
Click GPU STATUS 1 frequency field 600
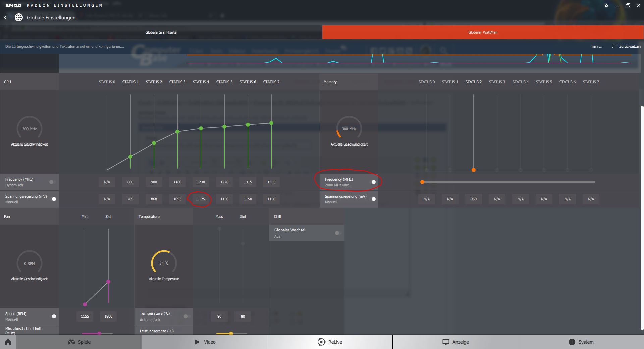pos(130,182)
